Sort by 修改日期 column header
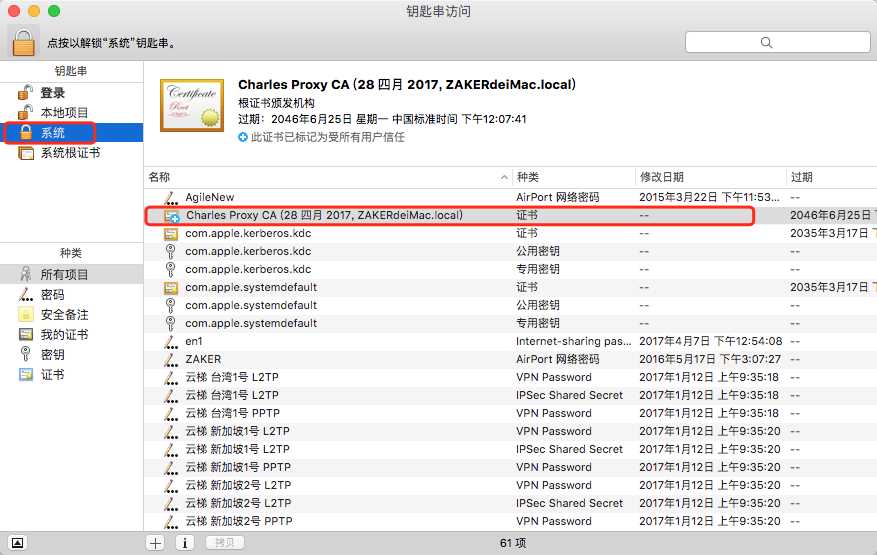Image resolution: width=877 pixels, height=555 pixels. coord(711,177)
